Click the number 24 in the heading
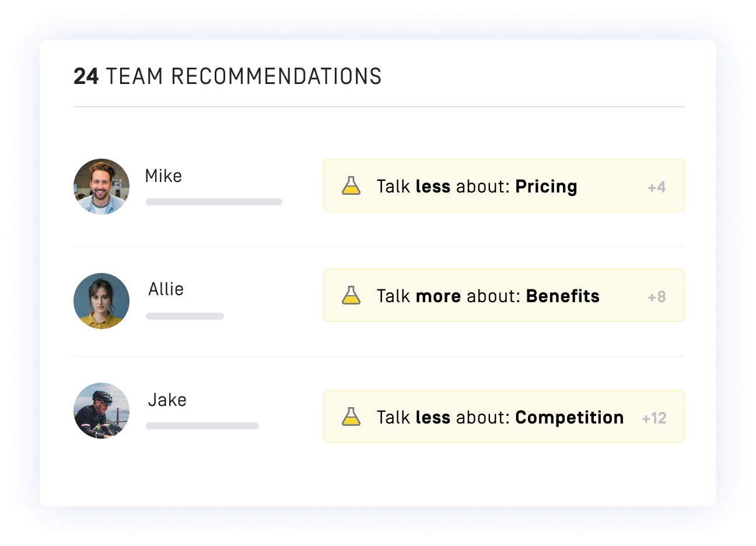Screen dimensions: 756x546 coord(86,76)
